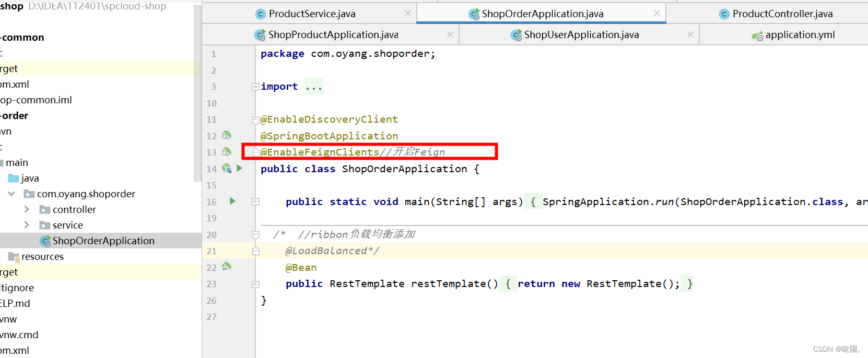The height and width of the screenshot is (358, 868).
Task: Click line number 27 in gutter
Action: (x=212, y=317)
